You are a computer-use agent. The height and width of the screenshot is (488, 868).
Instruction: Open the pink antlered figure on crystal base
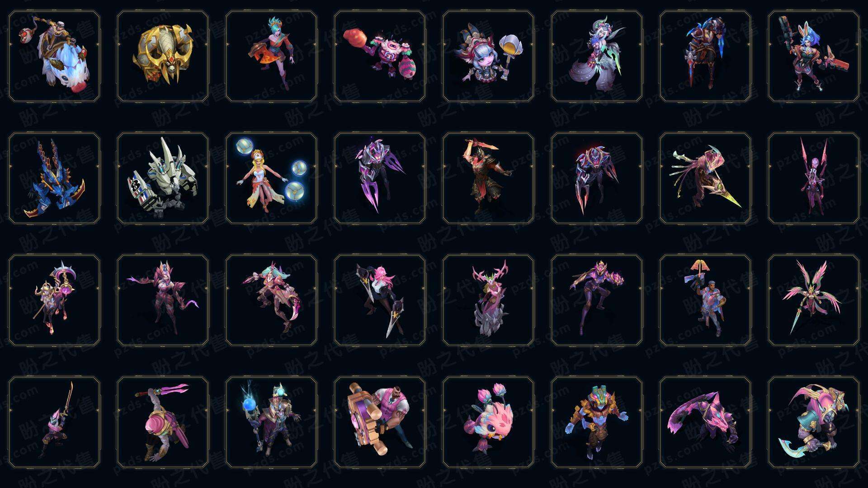tap(488, 300)
